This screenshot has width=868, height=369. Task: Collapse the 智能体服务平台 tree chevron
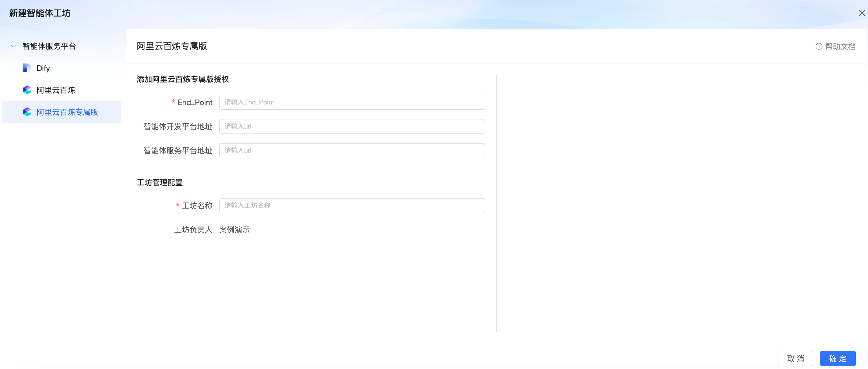click(x=13, y=46)
